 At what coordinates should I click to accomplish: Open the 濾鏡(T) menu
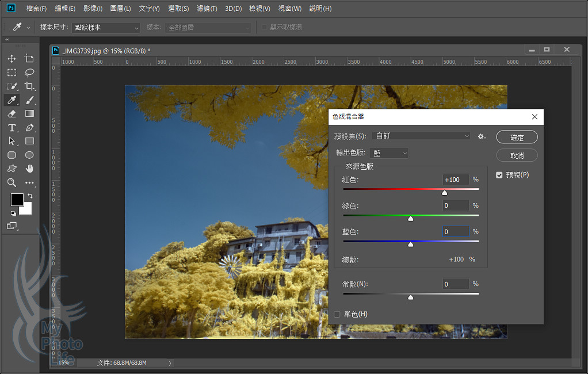(207, 9)
